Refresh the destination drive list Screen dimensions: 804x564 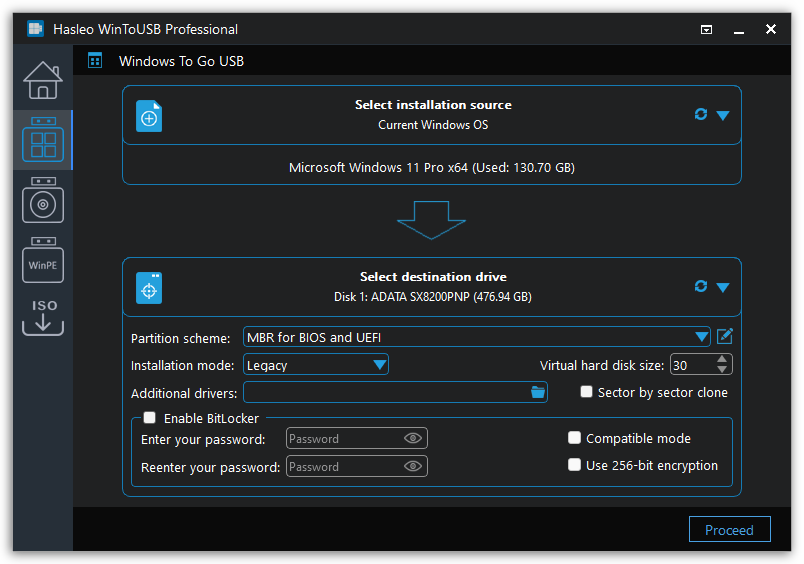pyautogui.click(x=701, y=286)
